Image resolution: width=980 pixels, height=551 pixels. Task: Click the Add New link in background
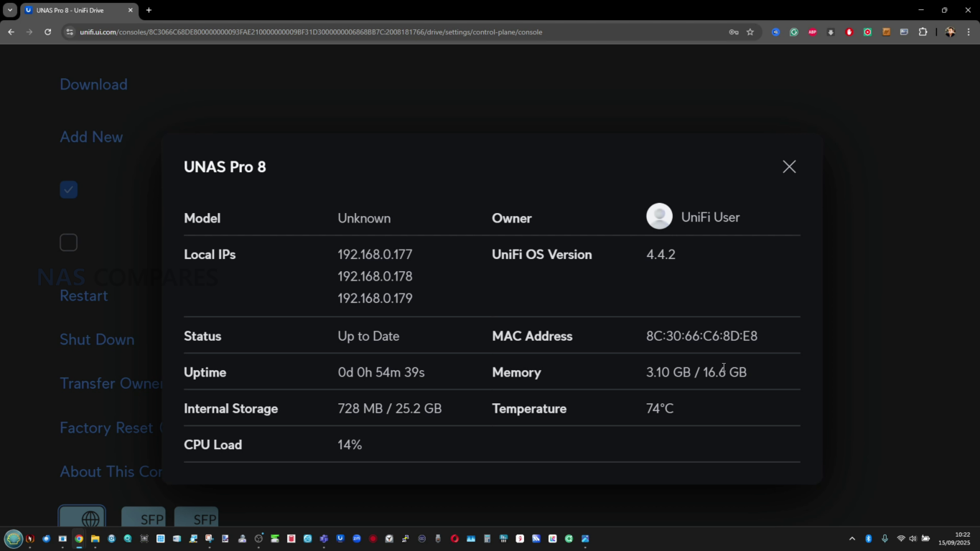click(x=91, y=137)
